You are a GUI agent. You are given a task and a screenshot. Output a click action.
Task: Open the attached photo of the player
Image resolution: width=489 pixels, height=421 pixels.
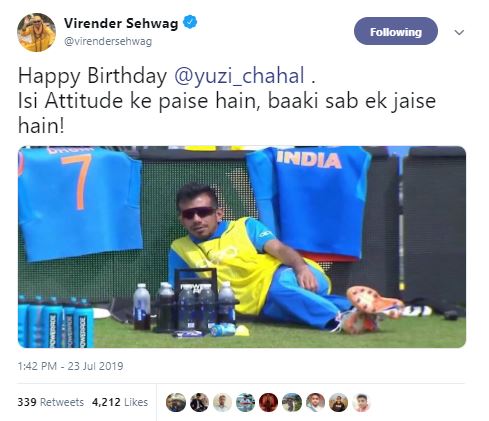tap(242, 247)
